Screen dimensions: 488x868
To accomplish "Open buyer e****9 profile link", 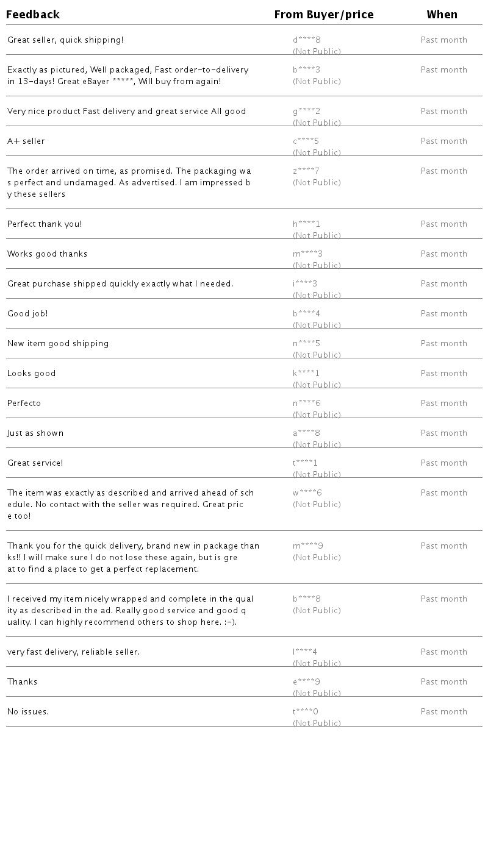I will point(307,682).
